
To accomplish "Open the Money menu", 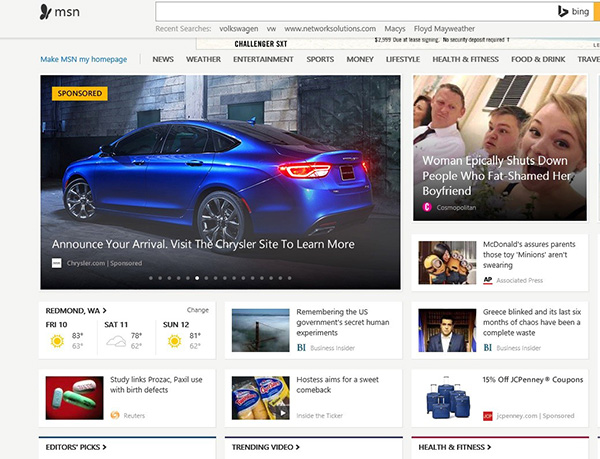I will 360,59.
